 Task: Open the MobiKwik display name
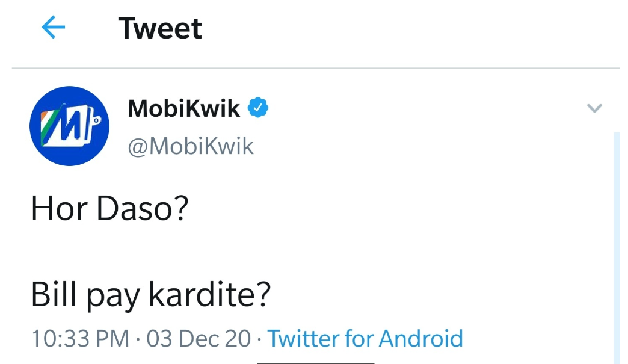click(x=183, y=108)
